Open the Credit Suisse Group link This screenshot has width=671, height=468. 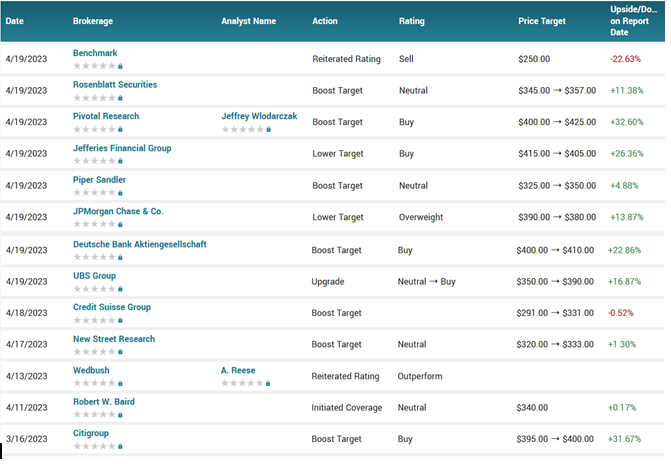click(112, 307)
